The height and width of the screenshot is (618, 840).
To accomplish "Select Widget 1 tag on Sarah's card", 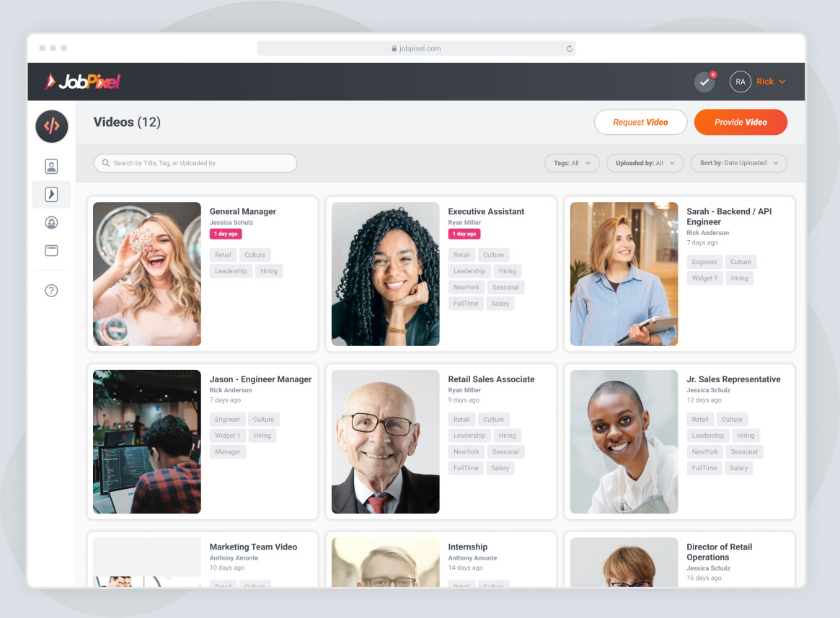I will tap(704, 278).
